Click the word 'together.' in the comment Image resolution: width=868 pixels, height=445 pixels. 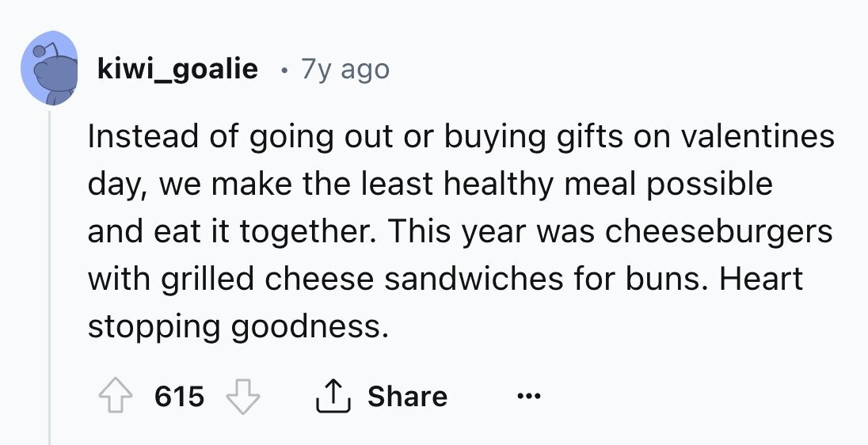pos(308,232)
